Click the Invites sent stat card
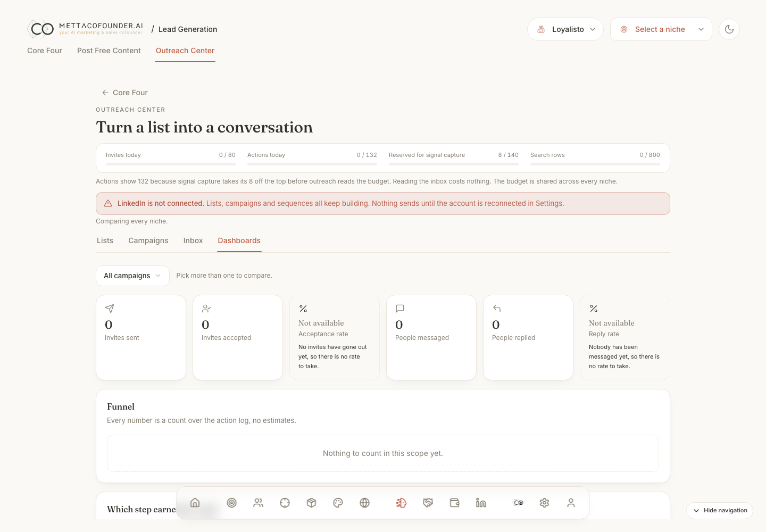The image size is (766, 532). click(141, 338)
